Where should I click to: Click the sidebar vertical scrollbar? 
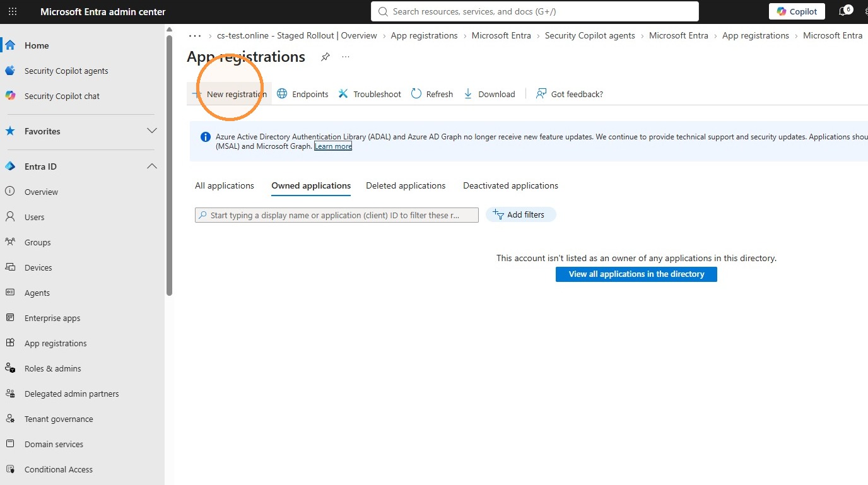pyautogui.click(x=169, y=165)
